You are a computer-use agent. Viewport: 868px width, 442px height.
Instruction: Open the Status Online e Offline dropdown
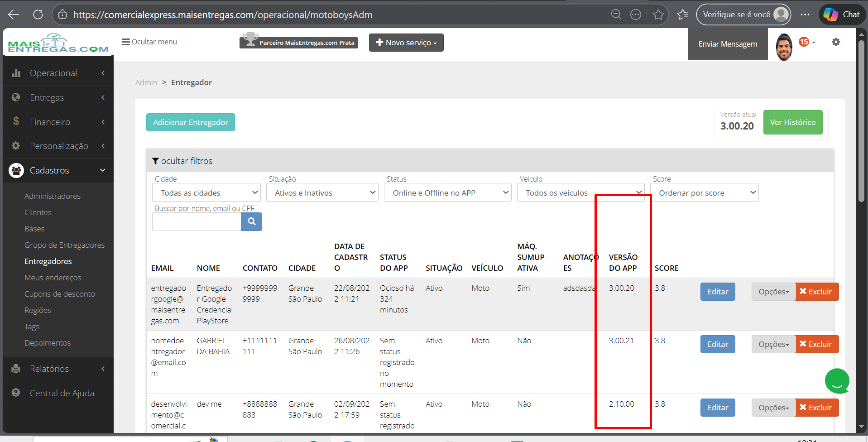tap(448, 192)
